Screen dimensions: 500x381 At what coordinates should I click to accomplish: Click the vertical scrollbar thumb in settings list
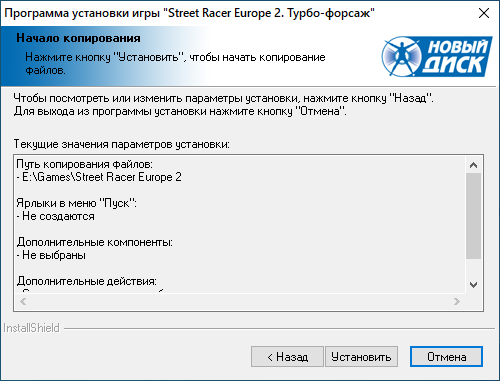[x=473, y=216]
